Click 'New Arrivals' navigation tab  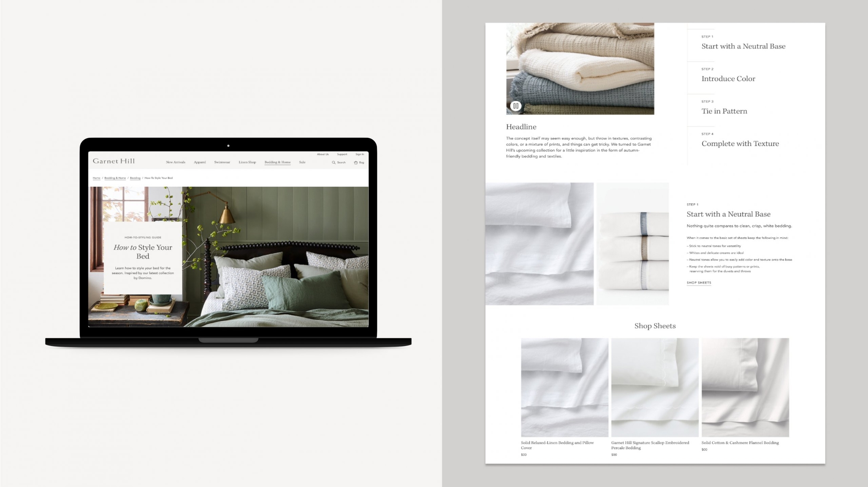pyautogui.click(x=174, y=163)
